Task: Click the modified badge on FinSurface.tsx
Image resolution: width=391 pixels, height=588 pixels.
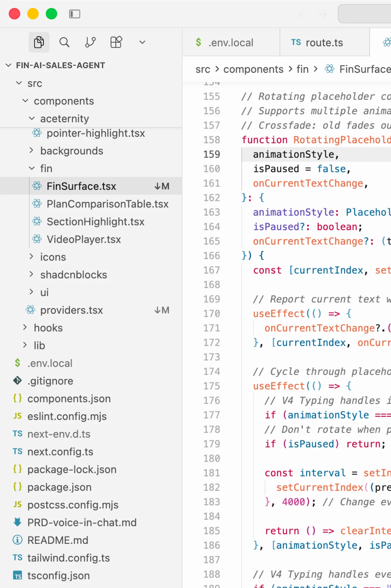Action: coord(162,186)
